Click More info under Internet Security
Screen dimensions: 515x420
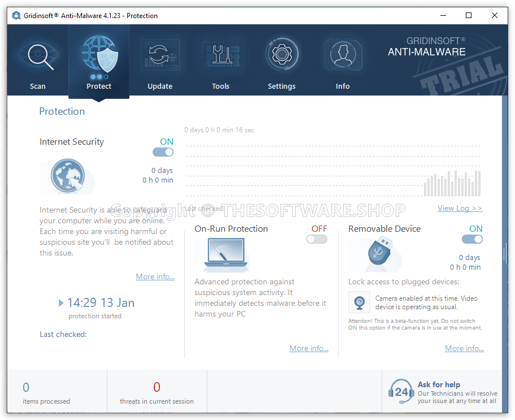pyautogui.click(x=155, y=276)
